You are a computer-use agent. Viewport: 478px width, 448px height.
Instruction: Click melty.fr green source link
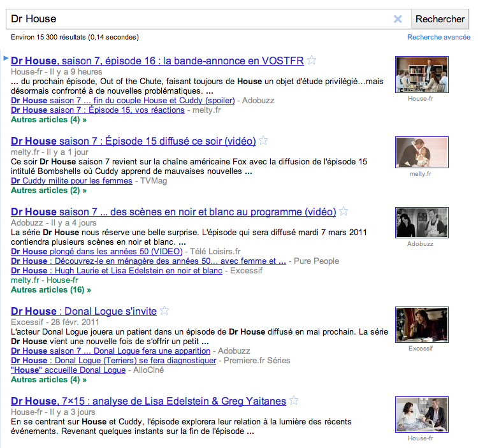[x=25, y=280]
